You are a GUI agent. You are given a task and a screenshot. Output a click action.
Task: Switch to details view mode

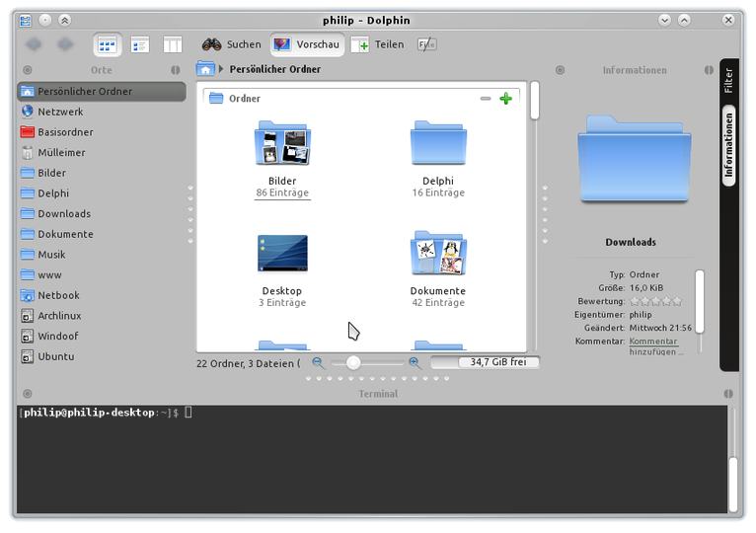(x=140, y=44)
